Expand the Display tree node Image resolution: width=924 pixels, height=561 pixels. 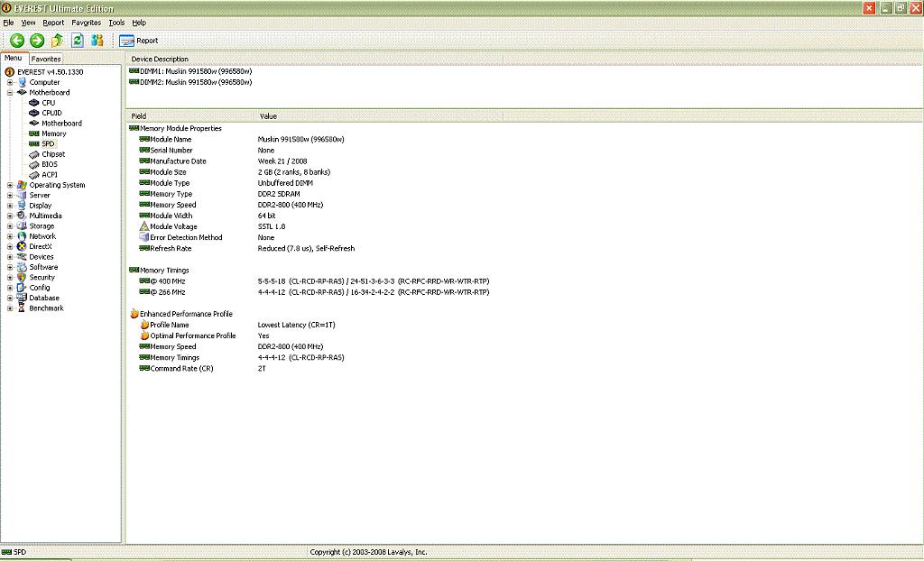(9, 206)
